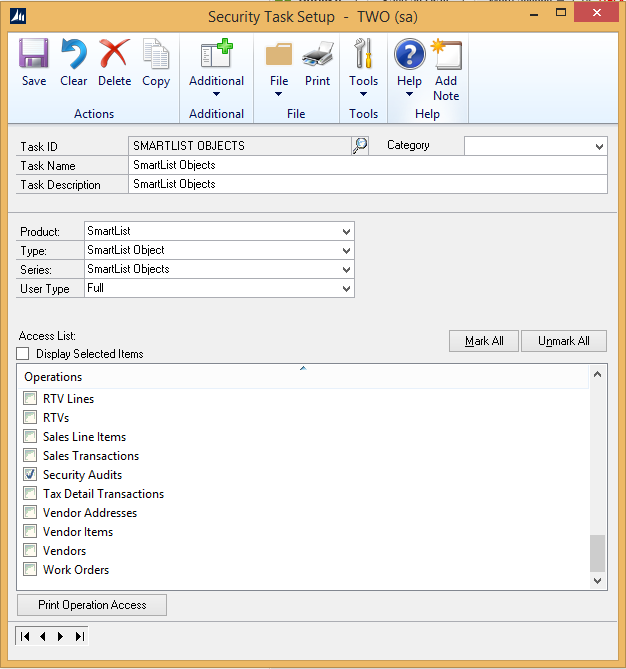Click the Mark All button
The width and height of the screenshot is (626, 669).
(484, 341)
